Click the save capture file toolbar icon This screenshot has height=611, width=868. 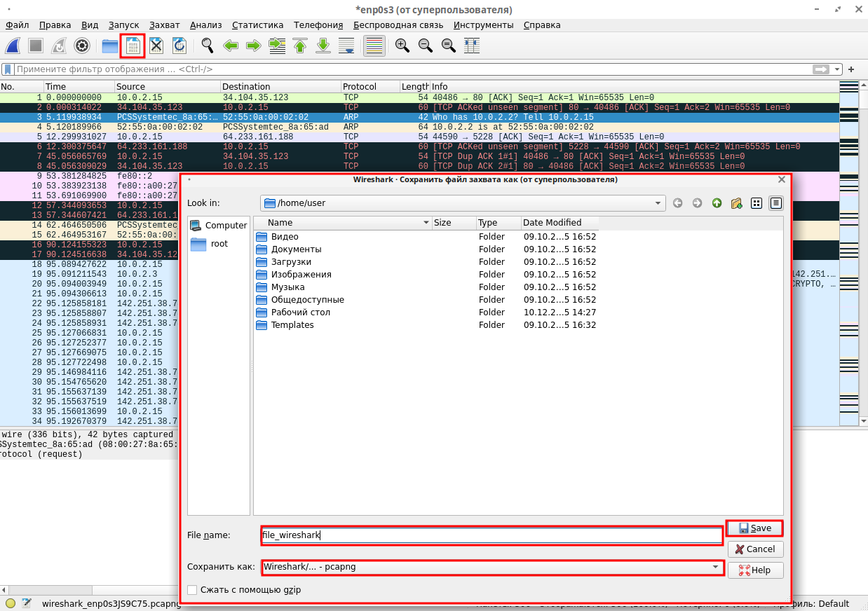[x=133, y=46]
